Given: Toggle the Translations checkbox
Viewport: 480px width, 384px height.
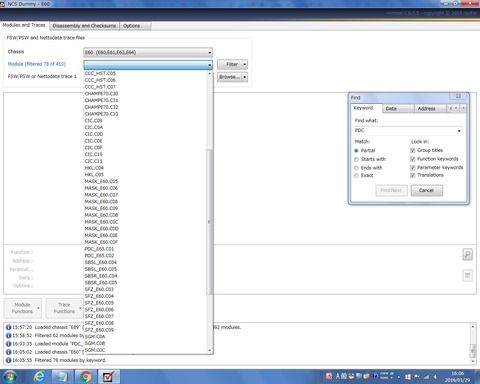Looking at the screenshot, I should tap(413, 175).
